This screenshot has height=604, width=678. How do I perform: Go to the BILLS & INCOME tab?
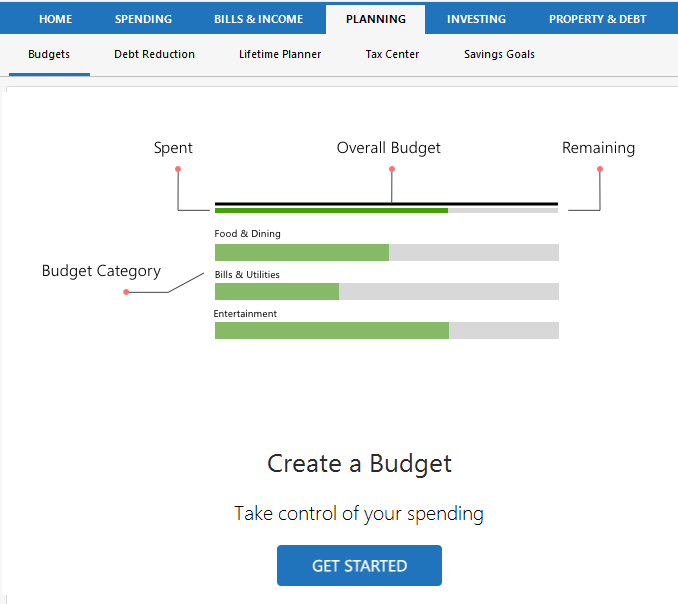[258, 19]
